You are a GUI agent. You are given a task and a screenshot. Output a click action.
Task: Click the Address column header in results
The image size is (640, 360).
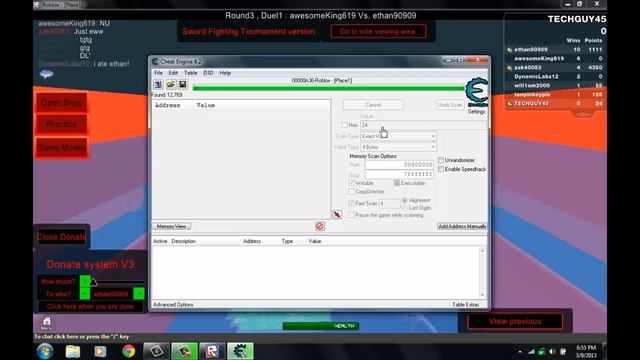(x=167, y=105)
